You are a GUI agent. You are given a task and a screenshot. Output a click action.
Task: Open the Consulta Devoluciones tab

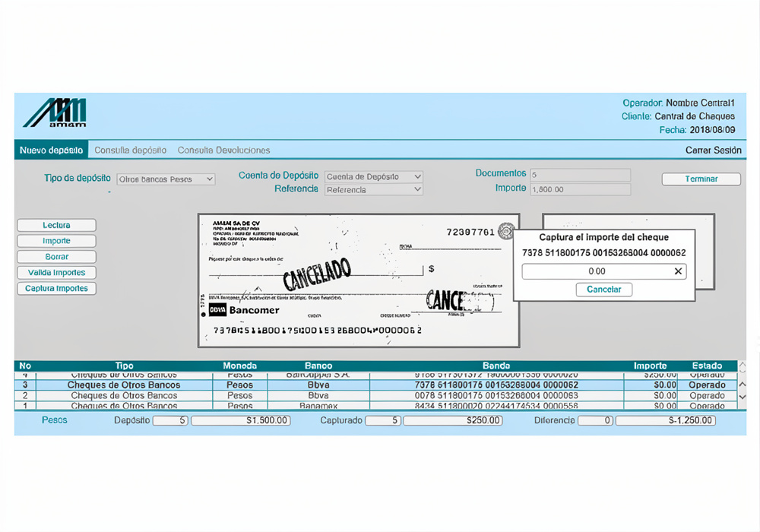[223, 150]
